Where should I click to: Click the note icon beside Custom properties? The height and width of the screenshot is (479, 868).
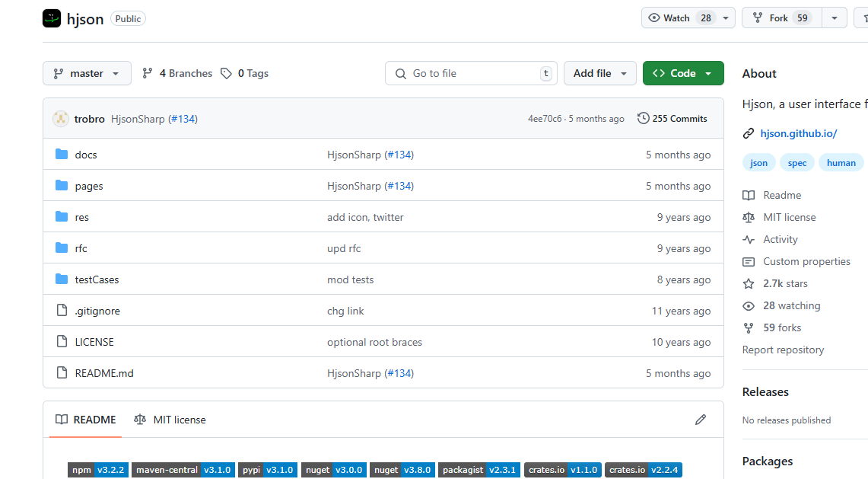[749, 262]
